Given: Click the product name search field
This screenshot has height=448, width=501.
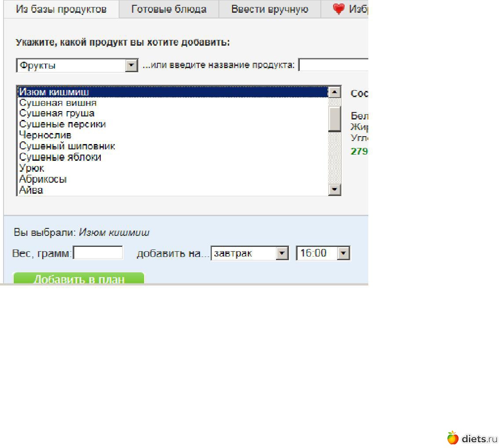Looking at the screenshot, I should [333, 65].
